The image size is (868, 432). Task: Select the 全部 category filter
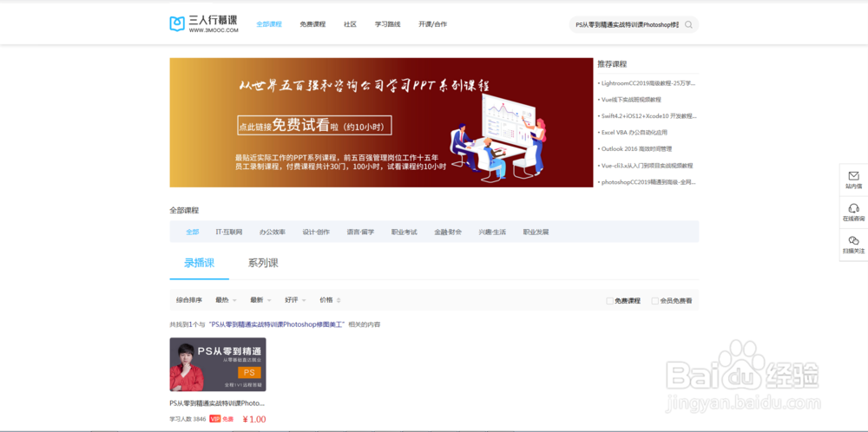click(x=192, y=232)
